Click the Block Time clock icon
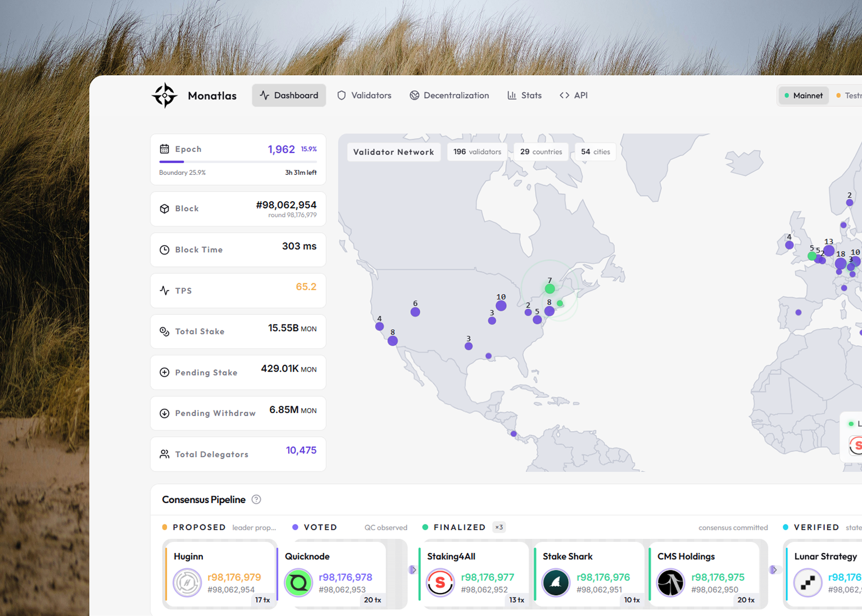This screenshot has height=616, width=862. [165, 250]
